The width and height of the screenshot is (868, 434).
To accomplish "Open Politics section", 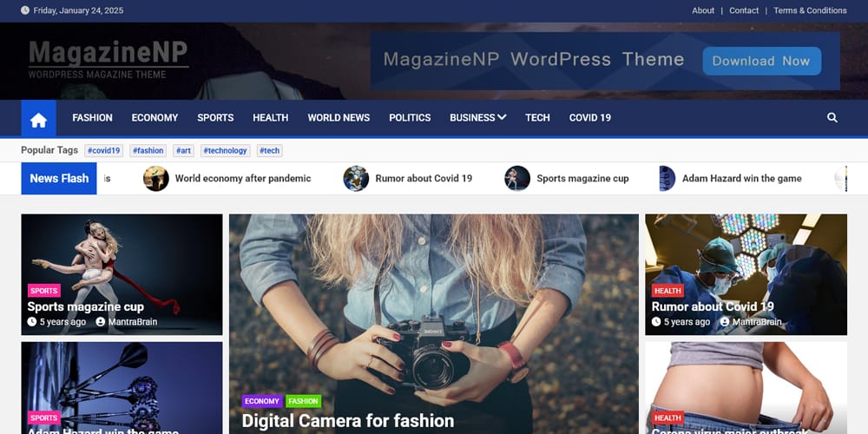I will (x=410, y=117).
